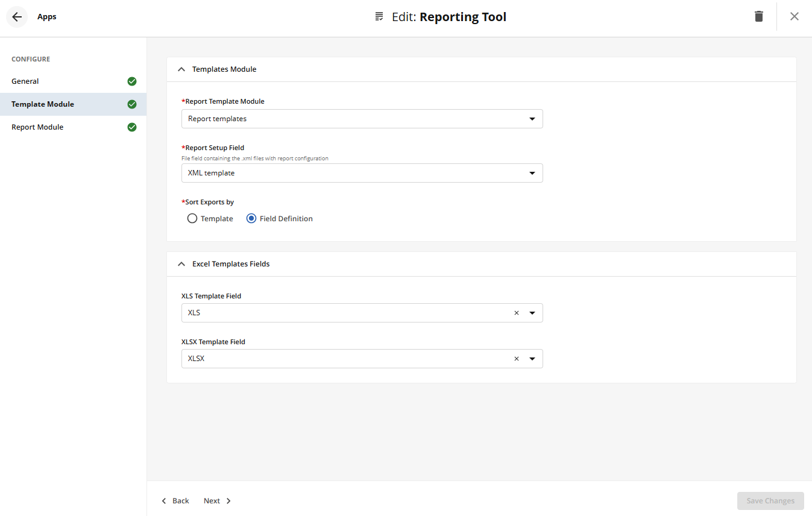The width and height of the screenshot is (812, 516).
Task: Click the Report templates combo box value
Action: 217,119
